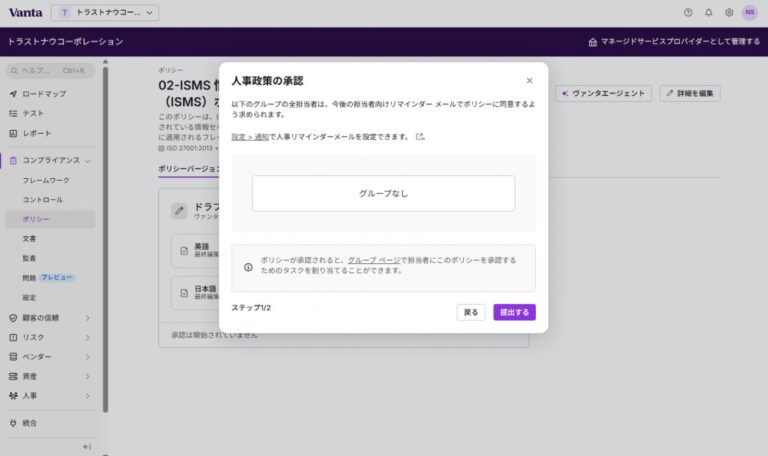
Task: Open 監査 submenu item
Action: click(x=29, y=258)
